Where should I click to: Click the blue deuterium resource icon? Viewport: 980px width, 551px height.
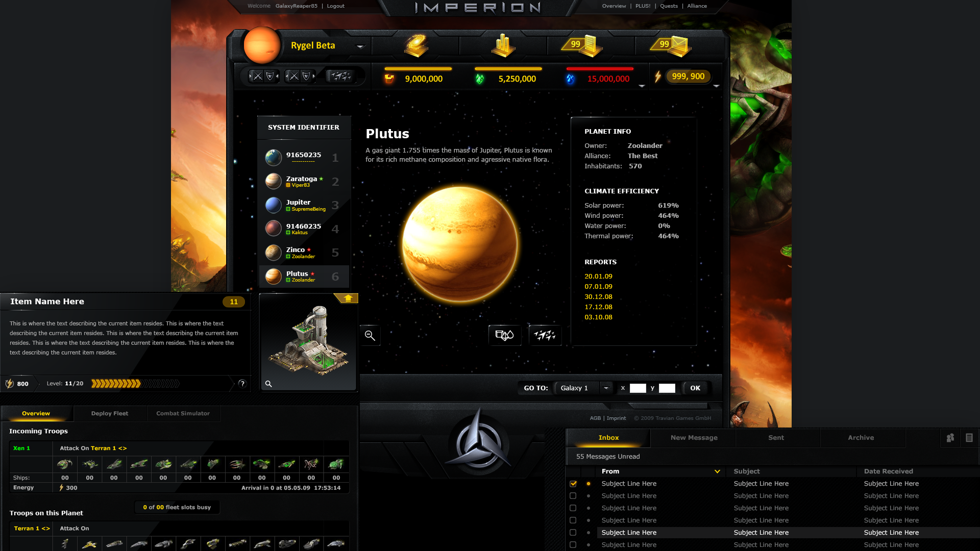point(570,79)
